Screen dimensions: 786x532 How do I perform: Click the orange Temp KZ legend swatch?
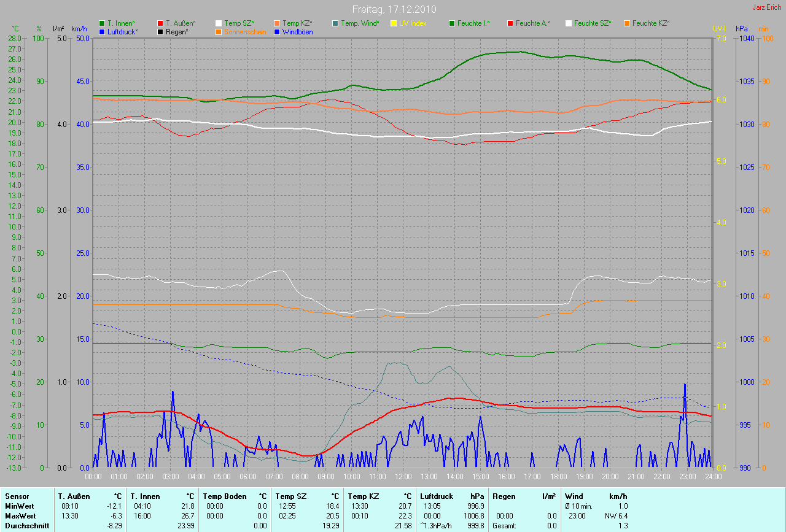click(x=276, y=23)
